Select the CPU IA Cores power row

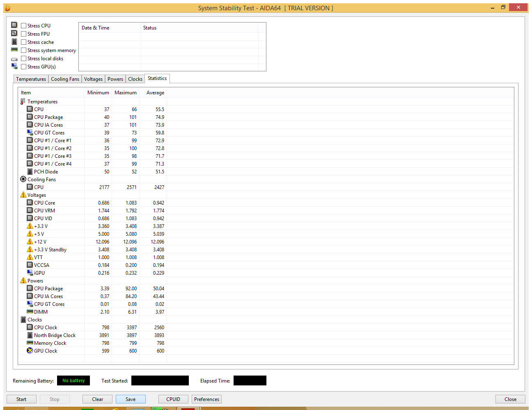[x=266, y=296]
